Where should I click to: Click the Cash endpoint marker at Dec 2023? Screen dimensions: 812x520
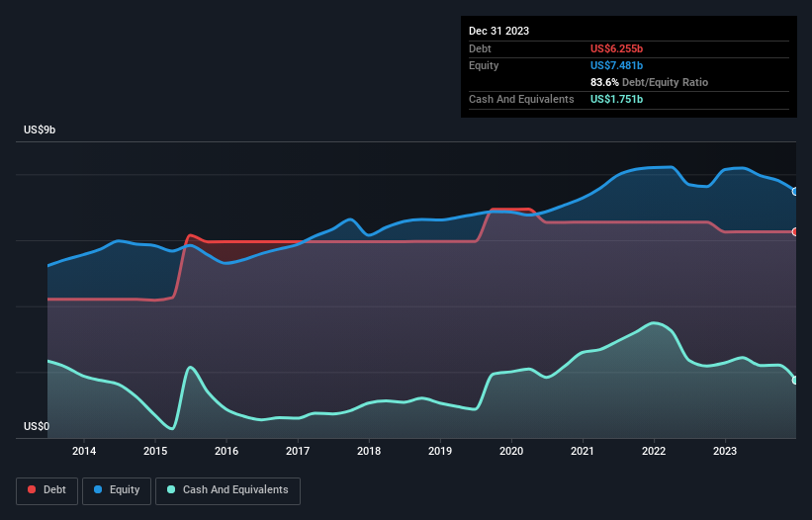pos(795,380)
